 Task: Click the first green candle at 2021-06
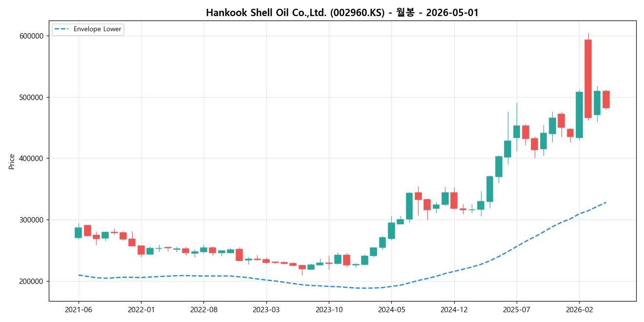78,233
